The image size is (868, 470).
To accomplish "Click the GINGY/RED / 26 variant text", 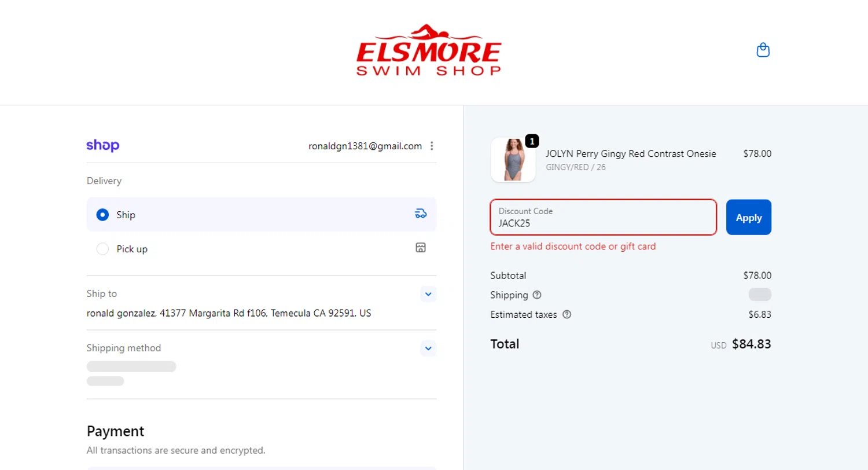I will [576, 167].
